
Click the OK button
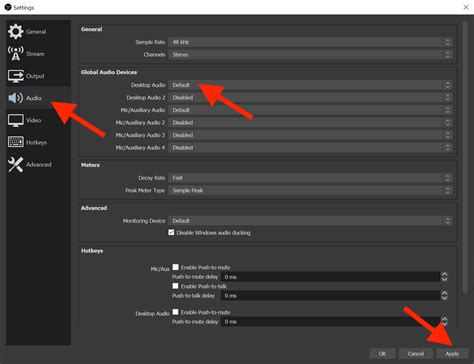tap(382, 354)
